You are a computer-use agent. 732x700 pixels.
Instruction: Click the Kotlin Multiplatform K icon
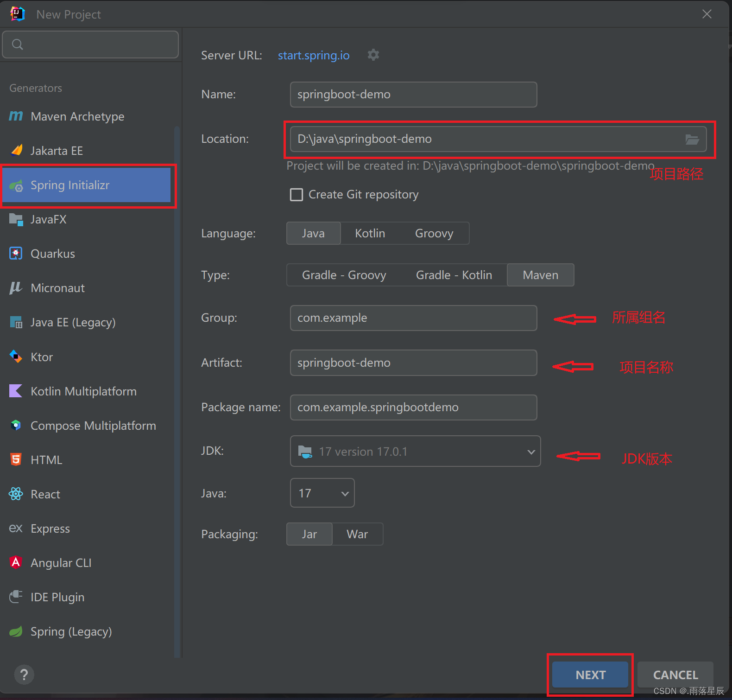pyautogui.click(x=16, y=391)
